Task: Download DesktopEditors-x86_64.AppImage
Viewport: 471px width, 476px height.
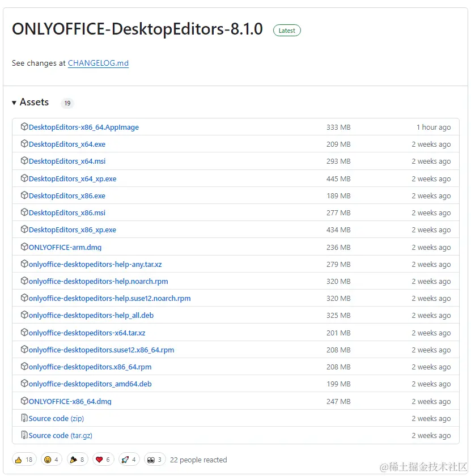Action: tap(83, 127)
